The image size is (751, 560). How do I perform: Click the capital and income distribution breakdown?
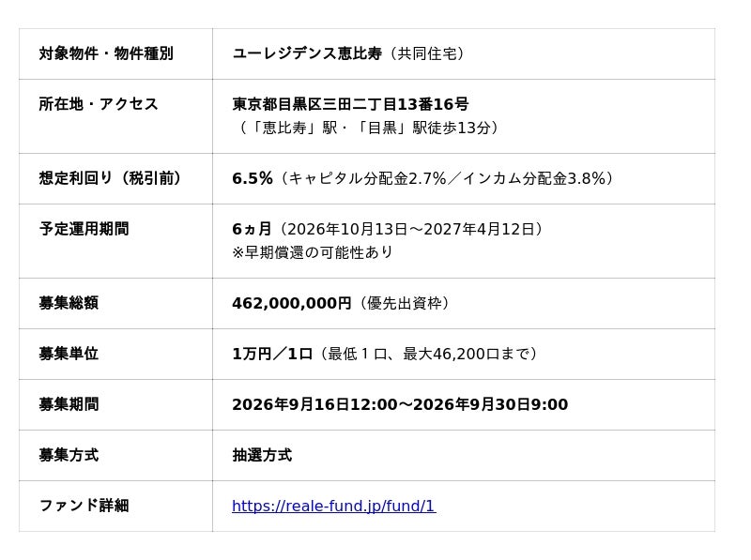447,178
